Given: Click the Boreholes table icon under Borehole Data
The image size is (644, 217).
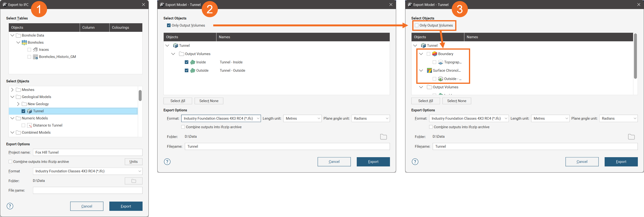Looking at the screenshot, I should point(24,42).
